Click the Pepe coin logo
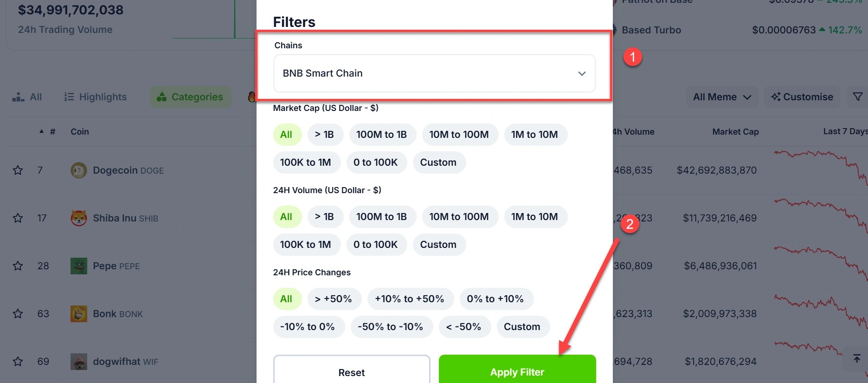This screenshot has width=868, height=383. click(x=79, y=266)
